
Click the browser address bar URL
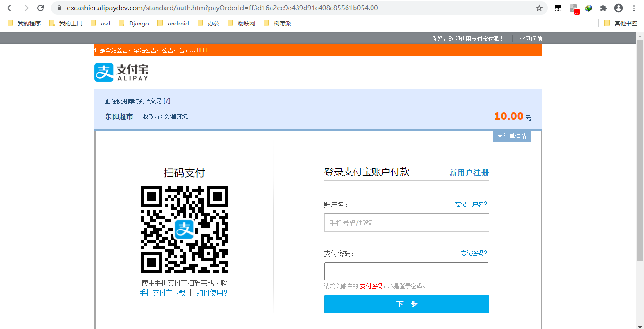click(223, 8)
